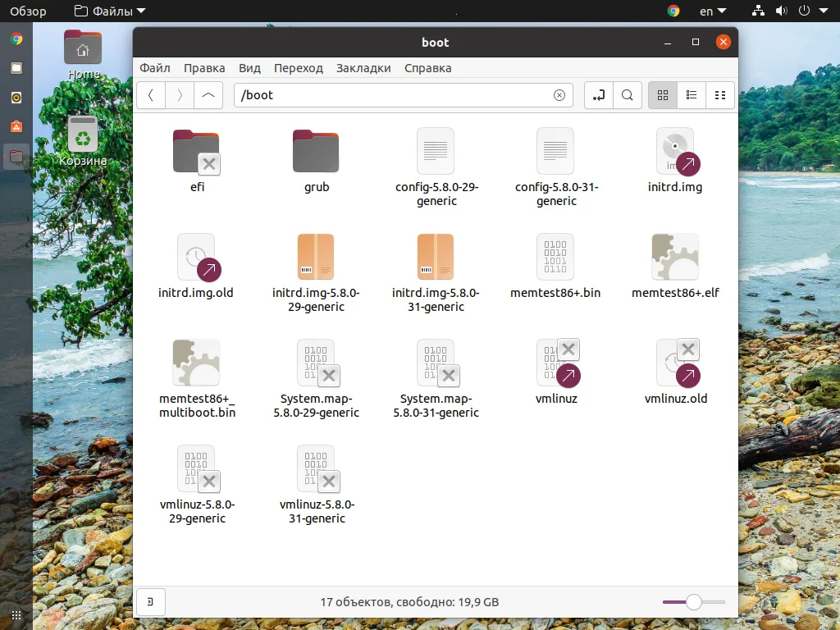Screen dimensions: 840x630
Task: Open the Закладки menu
Action: click(363, 68)
